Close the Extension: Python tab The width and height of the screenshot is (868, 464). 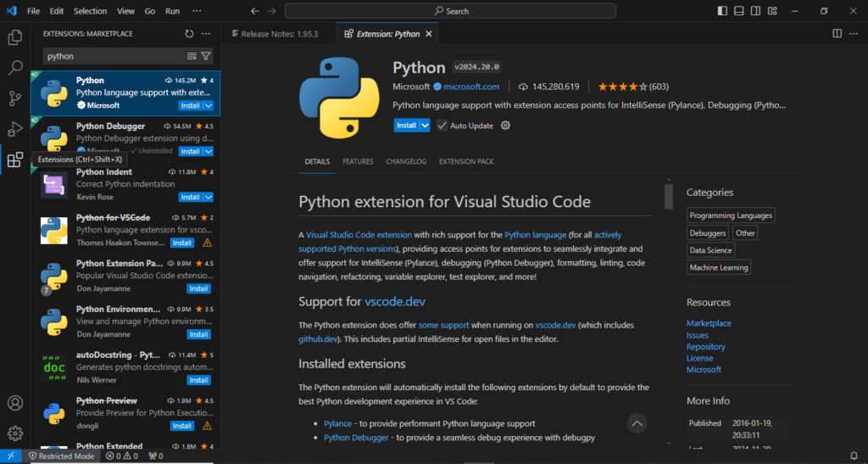(428, 34)
